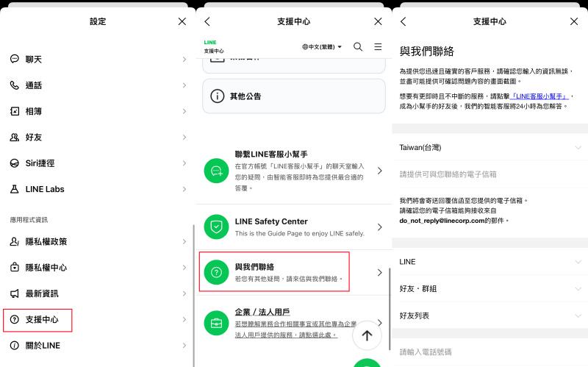Image resolution: width=588 pixels, height=367 pixels.
Task: Tap the green 企業/法人用戶 briefcase icon
Action: click(x=216, y=323)
